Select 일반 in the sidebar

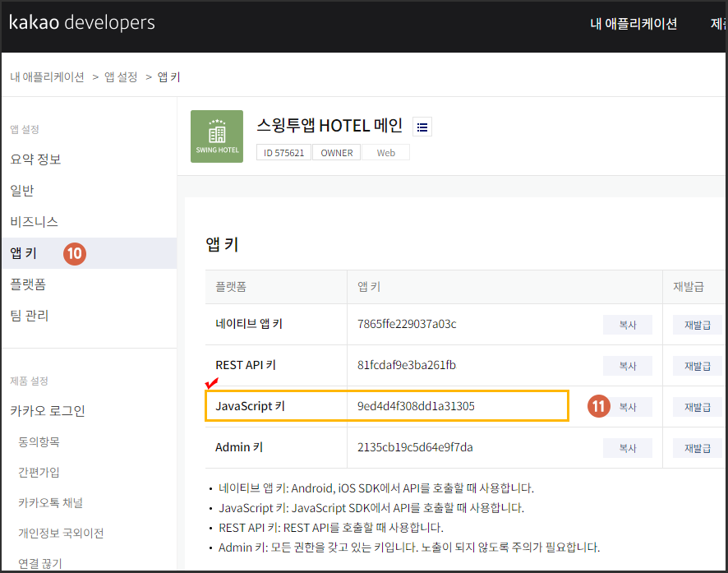(22, 191)
